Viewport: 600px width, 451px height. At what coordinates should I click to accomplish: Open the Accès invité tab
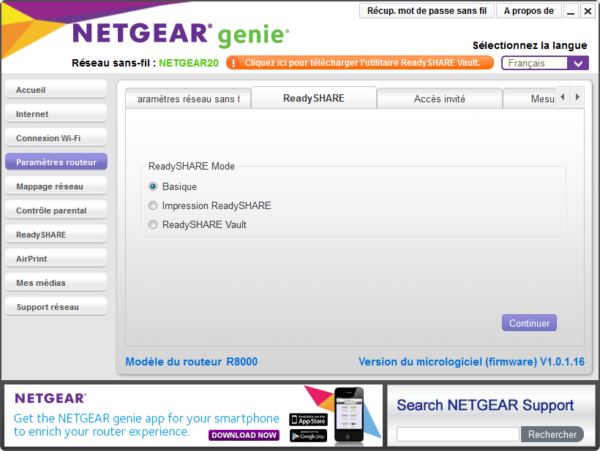coord(438,99)
